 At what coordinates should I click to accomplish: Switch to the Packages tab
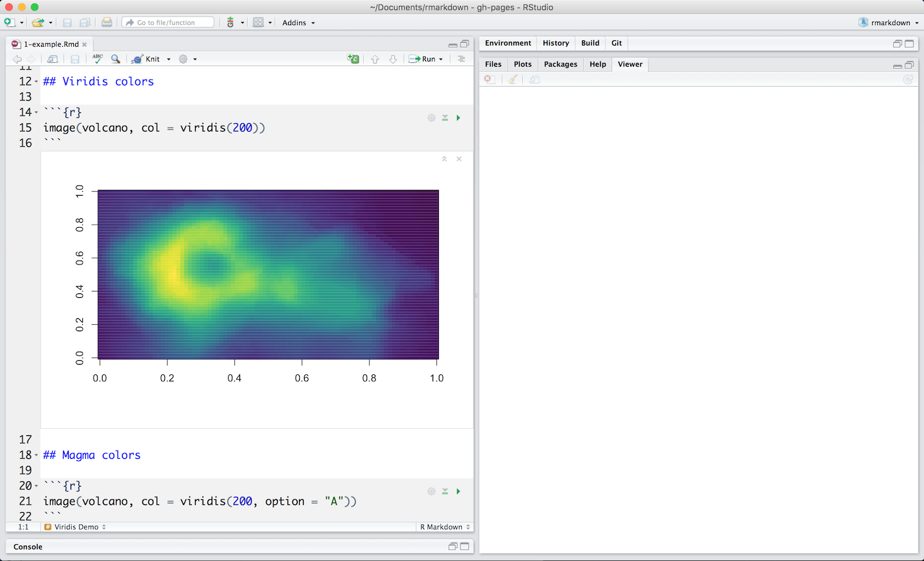pos(560,64)
